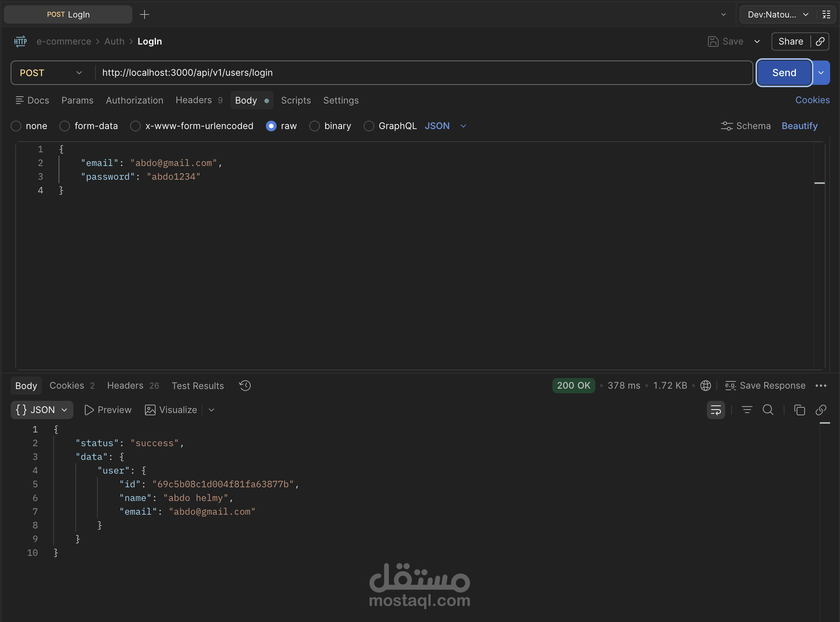Switch to the Authorization tab
Viewport: 840px width, 622px height.
point(134,100)
